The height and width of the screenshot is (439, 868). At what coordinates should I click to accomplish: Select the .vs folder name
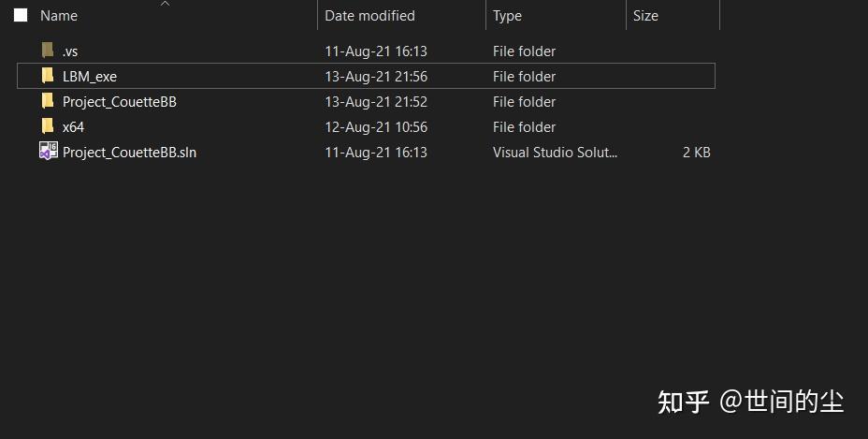(70, 51)
